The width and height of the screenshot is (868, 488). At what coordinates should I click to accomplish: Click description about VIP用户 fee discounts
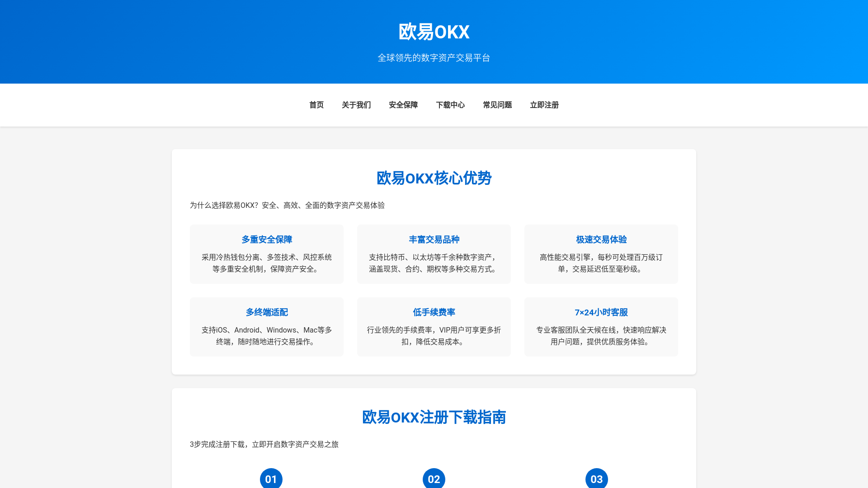click(x=434, y=336)
